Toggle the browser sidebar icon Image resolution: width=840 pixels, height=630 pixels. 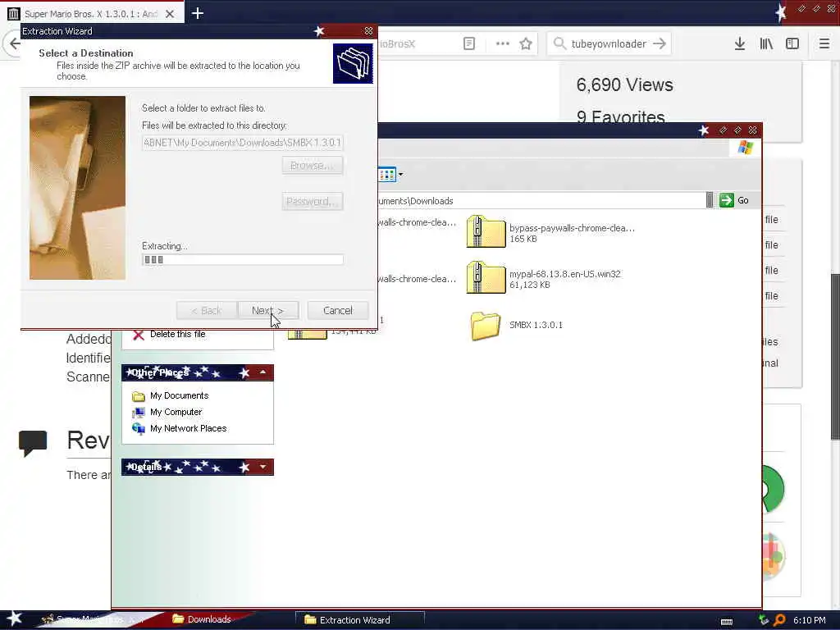coord(792,44)
